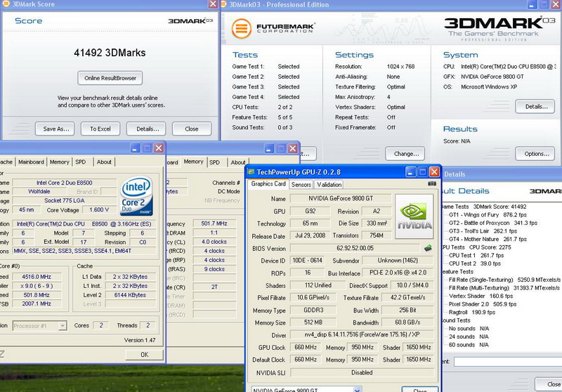Click the Online ResultBrowser button
Image resolution: width=562 pixels, height=392 pixels.
pos(110,78)
